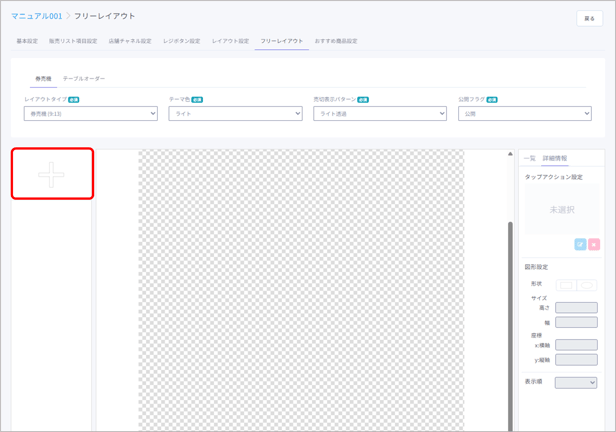Switch to the テーブルオーダー sub-tab
The image size is (616, 432).
(x=84, y=78)
